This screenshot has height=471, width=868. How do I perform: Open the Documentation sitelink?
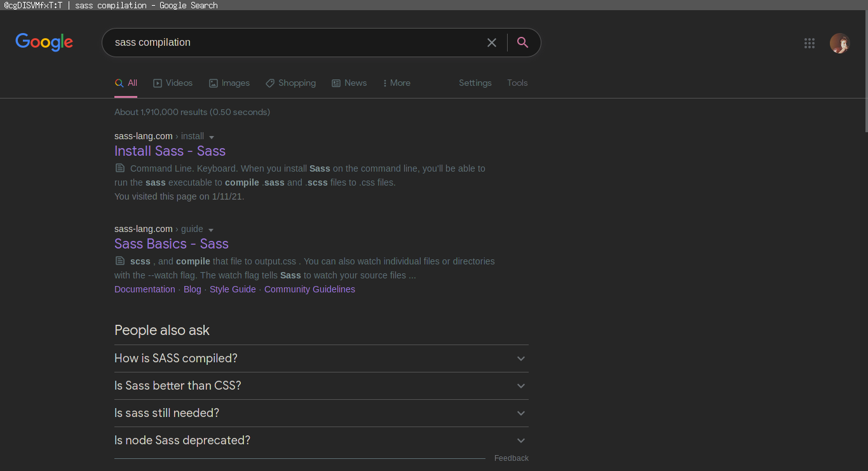(x=145, y=289)
